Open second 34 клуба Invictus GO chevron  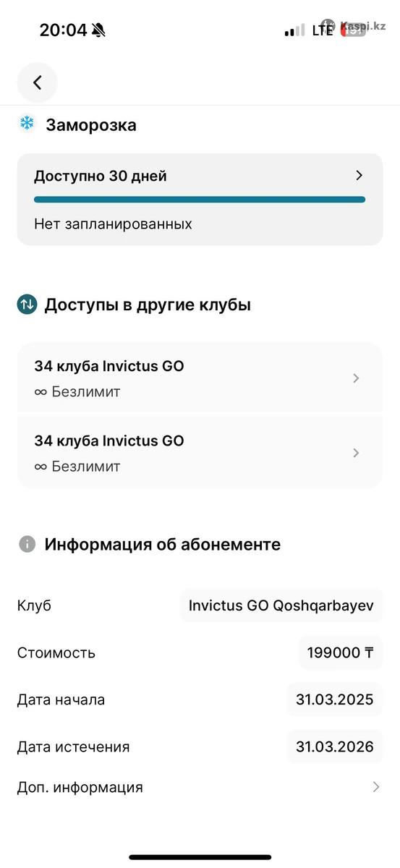click(x=355, y=453)
